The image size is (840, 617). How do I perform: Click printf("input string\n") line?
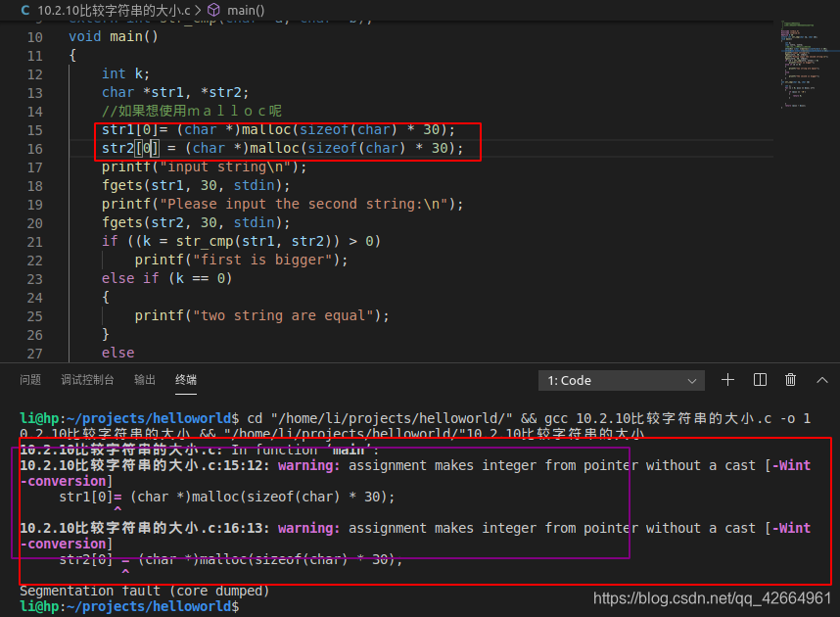coord(204,166)
